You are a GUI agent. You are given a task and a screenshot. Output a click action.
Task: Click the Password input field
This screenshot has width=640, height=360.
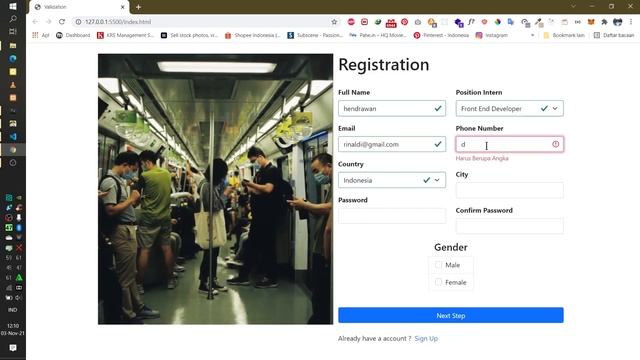[392, 216]
